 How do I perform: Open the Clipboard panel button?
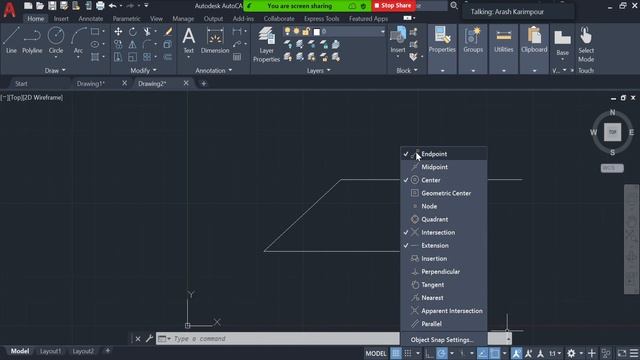coord(534,40)
